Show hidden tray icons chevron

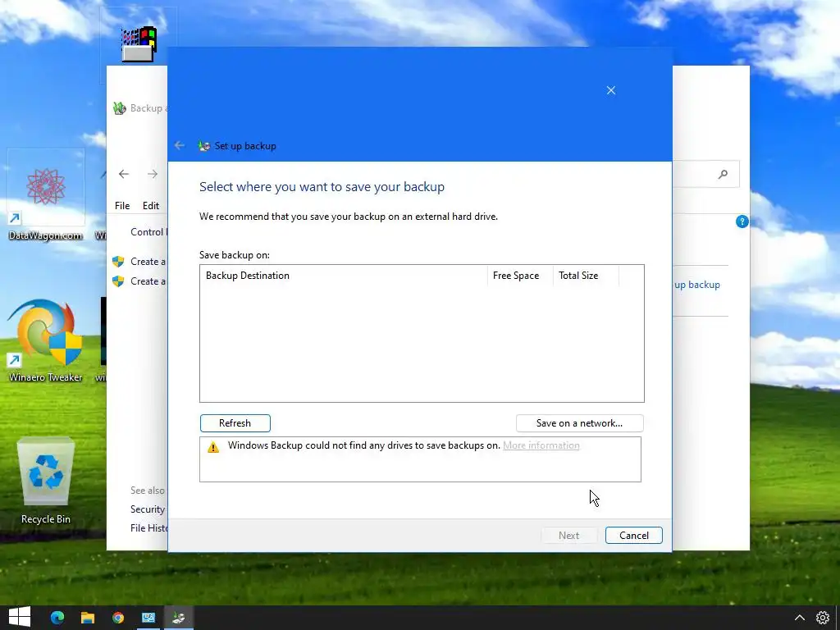(799, 618)
